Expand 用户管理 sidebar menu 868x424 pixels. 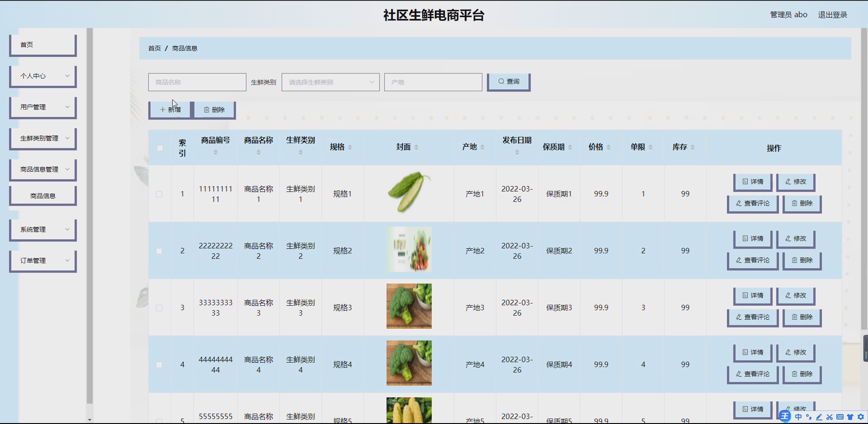(x=43, y=107)
